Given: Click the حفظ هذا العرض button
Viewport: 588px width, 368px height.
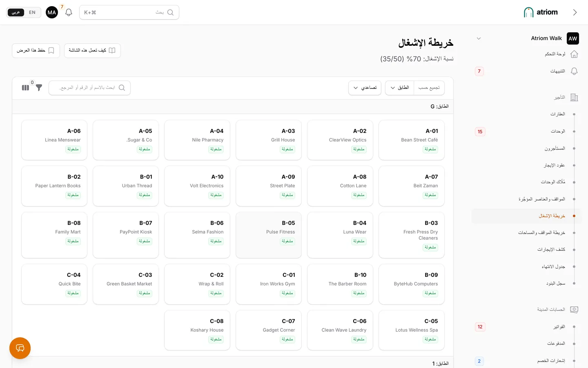Looking at the screenshot, I should [36, 50].
